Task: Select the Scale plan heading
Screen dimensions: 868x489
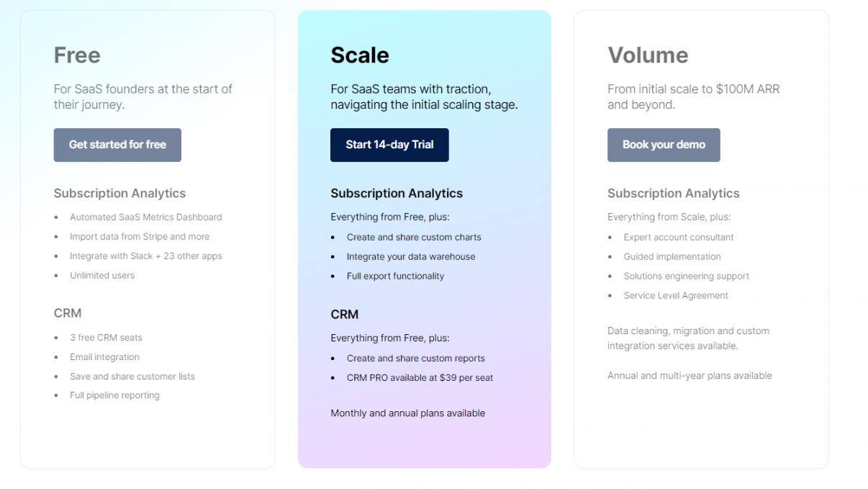Action: 360,55
